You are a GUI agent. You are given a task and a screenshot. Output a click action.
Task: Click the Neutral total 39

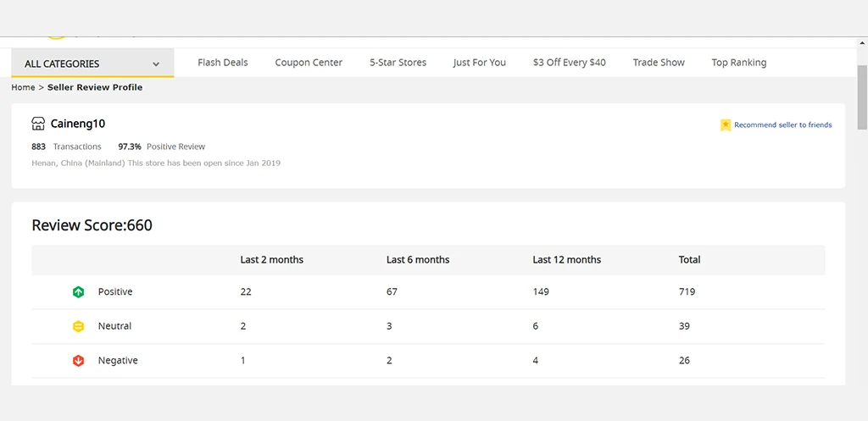click(x=684, y=326)
